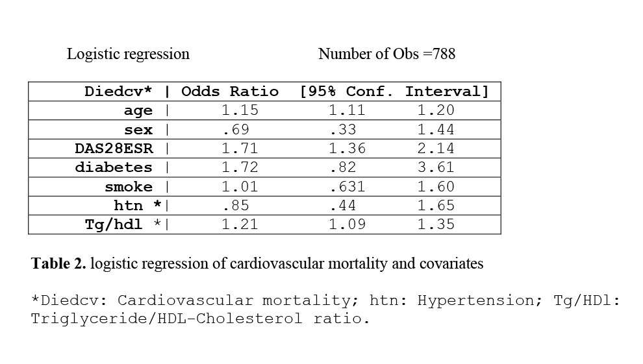
Task: Click the smoke lower bound value .631
Action: point(347,187)
